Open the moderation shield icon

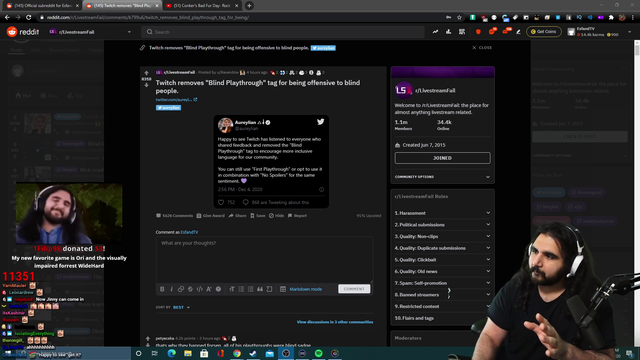pyautogui.click(x=478, y=32)
